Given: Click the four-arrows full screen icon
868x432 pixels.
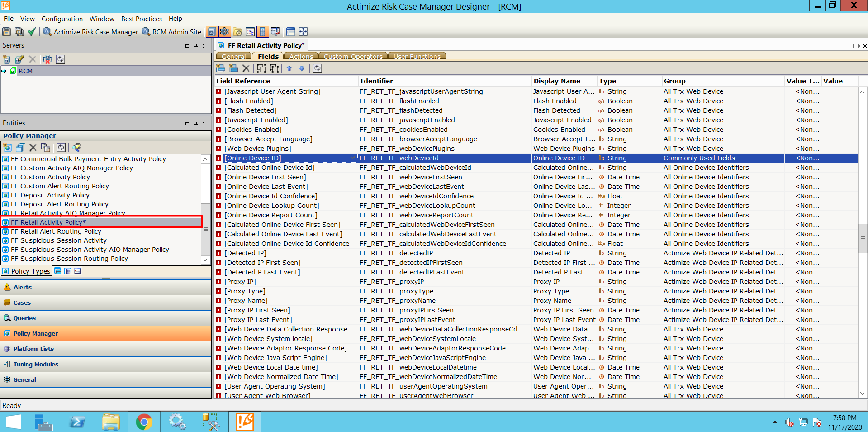Looking at the screenshot, I should pyautogui.click(x=303, y=32).
